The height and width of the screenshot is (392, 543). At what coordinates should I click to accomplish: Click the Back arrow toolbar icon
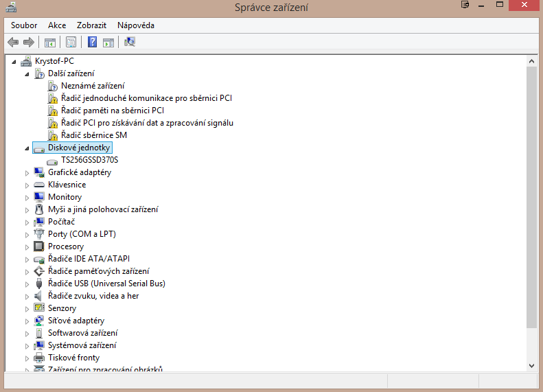(12, 43)
